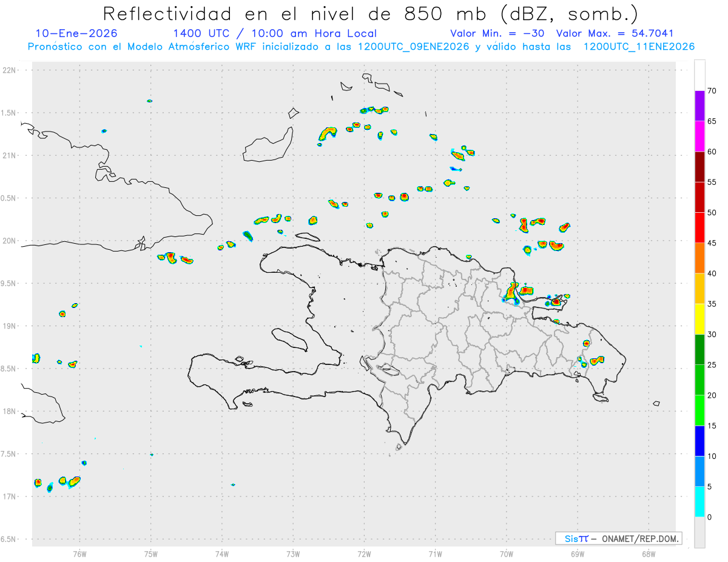Screen dimensions: 728x562
Task: Click the '20N' latitude label
Action: coord(10,241)
